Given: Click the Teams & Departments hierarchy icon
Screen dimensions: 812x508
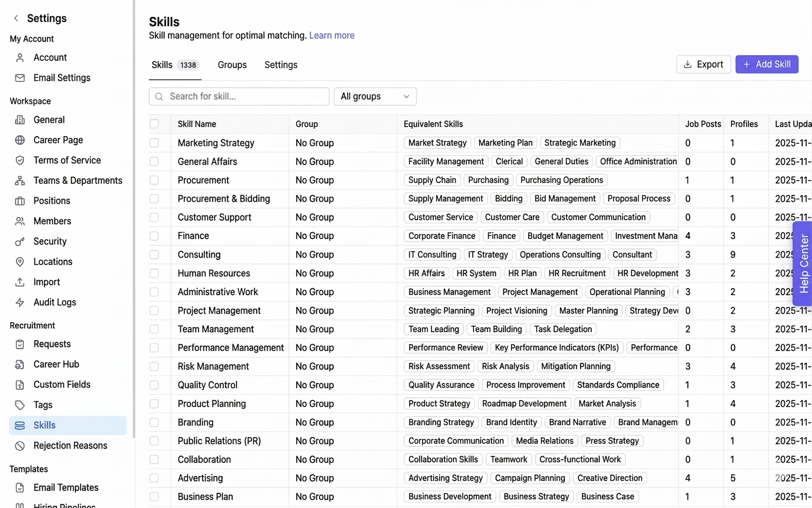Looking at the screenshot, I should pos(19,181).
